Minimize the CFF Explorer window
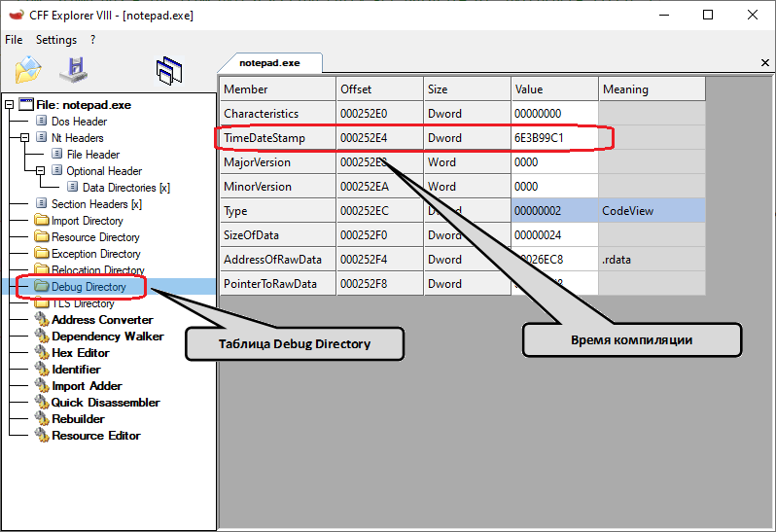The height and width of the screenshot is (532, 776). coord(664,15)
